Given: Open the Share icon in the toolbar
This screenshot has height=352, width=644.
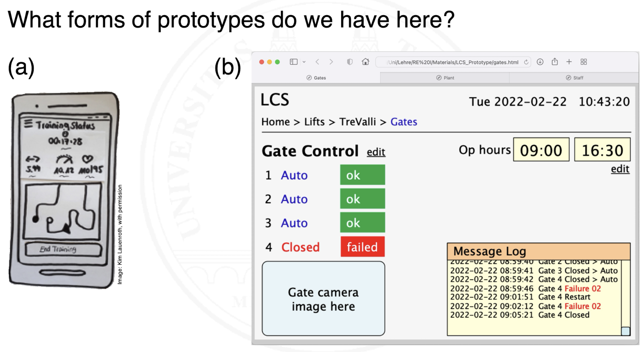Looking at the screenshot, I should [x=555, y=62].
